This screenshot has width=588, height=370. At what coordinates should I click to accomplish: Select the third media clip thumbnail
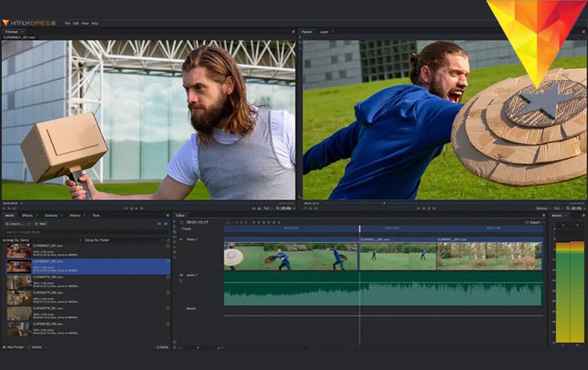pos(18,283)
